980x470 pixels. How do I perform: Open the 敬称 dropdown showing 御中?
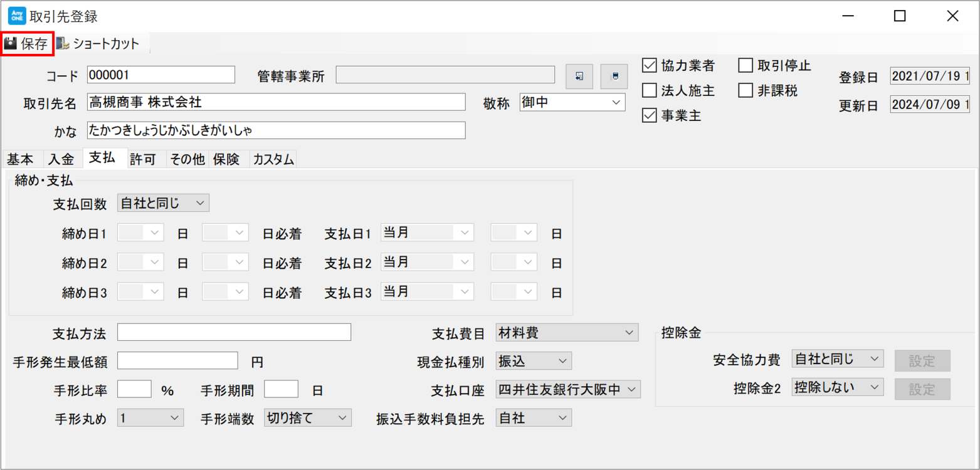coord(572,103)
